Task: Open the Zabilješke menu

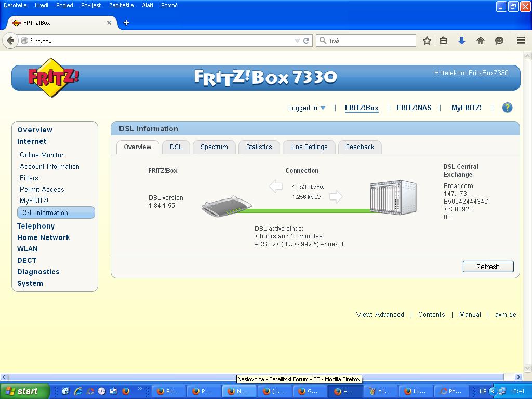Action: coord(121,5)
